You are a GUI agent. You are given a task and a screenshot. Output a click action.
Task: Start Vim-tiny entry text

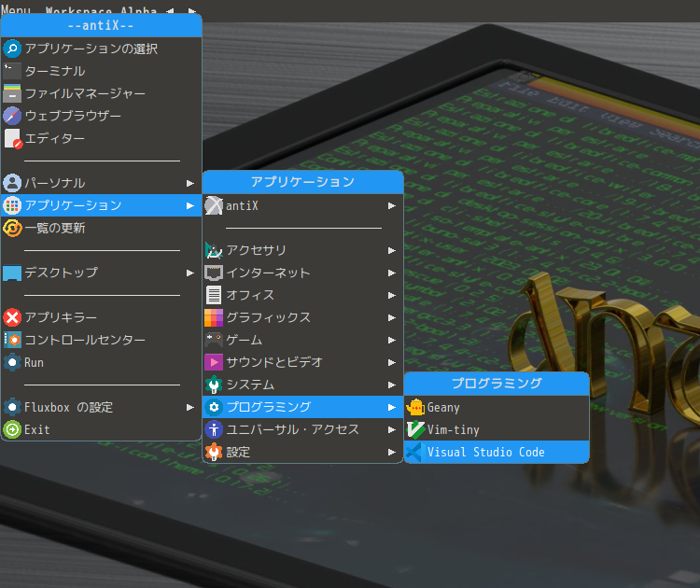tap(453, 430)
